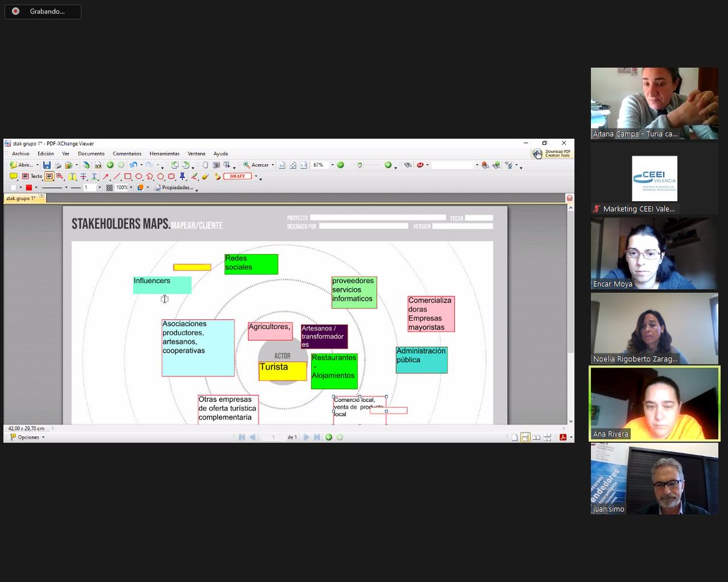Select the Rectangle shape tool
728x582 pixels.
tap(127, 176)
